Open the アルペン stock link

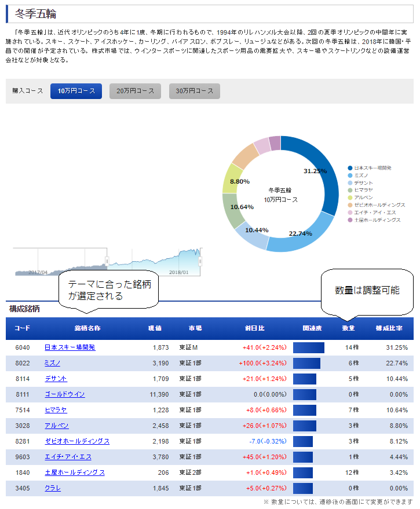pyautogui.click(x=57, y=426)
